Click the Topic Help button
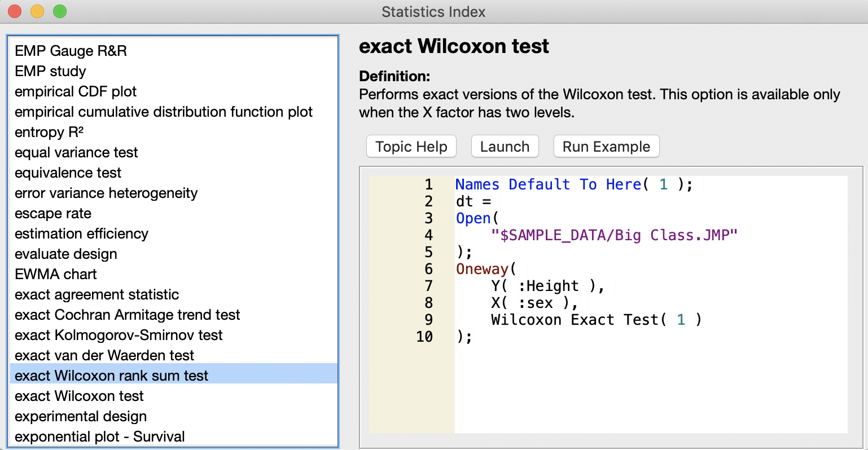Image resolution: width=868 pixels, height=450 pixels. click(x=411, y=147)
